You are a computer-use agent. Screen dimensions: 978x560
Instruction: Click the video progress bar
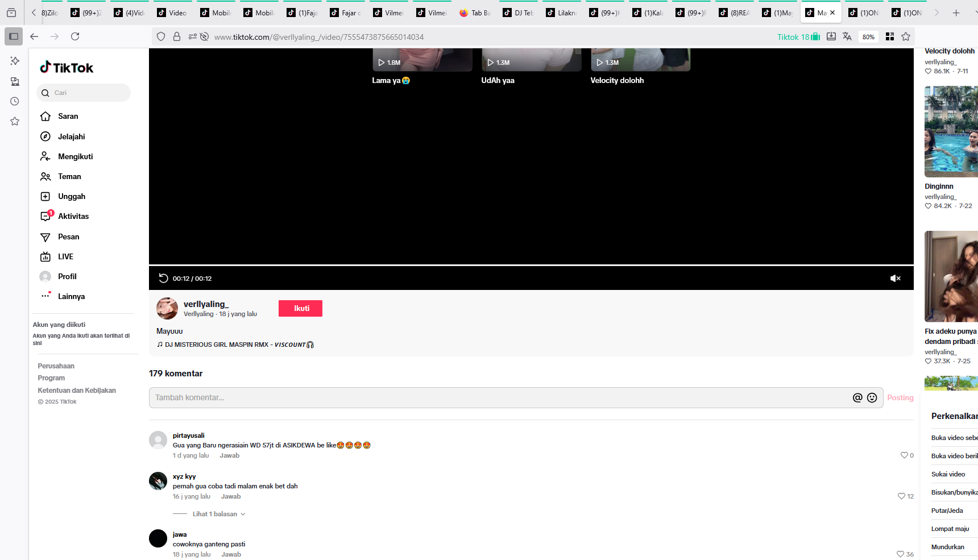coord(531,265)
